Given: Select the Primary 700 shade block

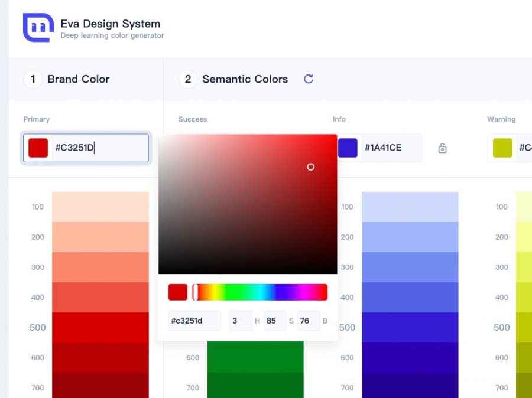Looking at the screenshot, I should (x=100, y=386).
